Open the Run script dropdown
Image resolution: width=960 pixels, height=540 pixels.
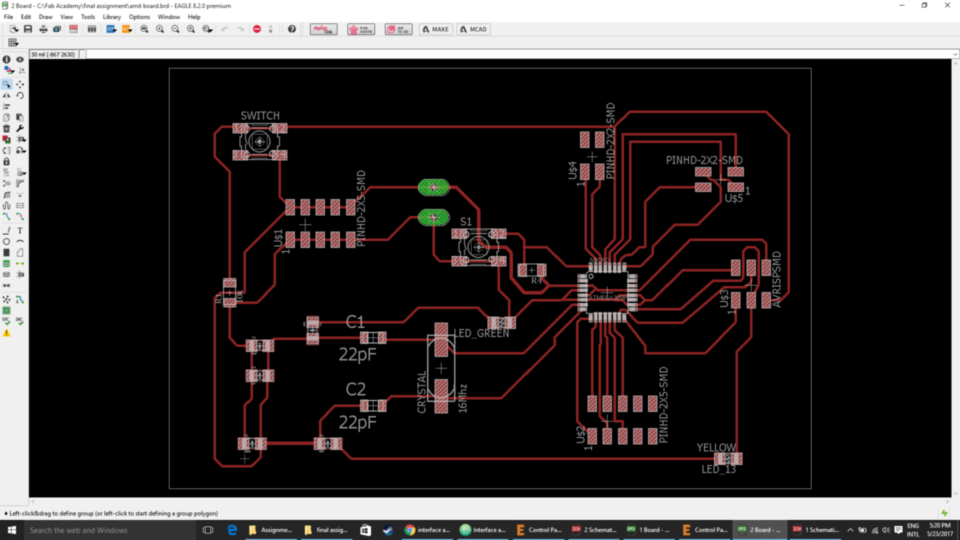point(111,29)
